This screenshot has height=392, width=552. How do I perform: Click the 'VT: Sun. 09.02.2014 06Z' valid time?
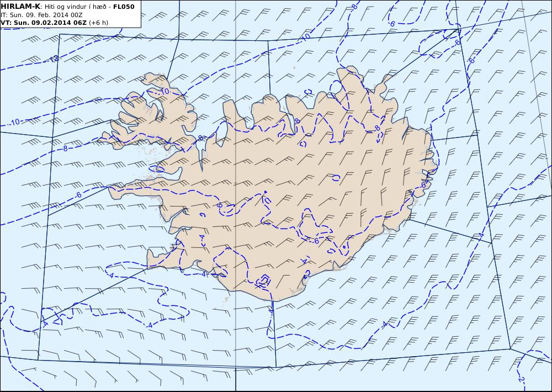click(43, 23)
